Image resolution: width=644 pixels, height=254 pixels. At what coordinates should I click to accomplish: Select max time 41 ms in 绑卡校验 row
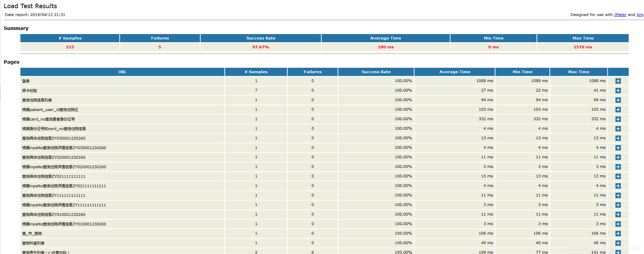coord(579,90)
